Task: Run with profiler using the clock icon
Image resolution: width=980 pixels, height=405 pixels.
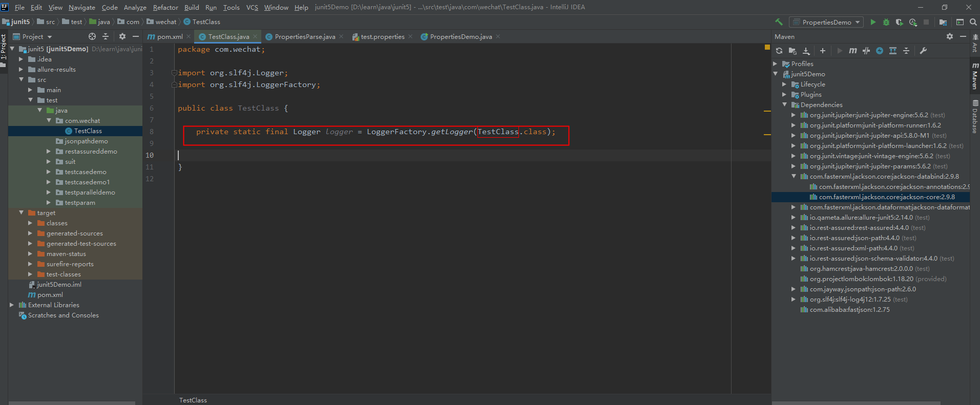Action: [x=913, y=22]
